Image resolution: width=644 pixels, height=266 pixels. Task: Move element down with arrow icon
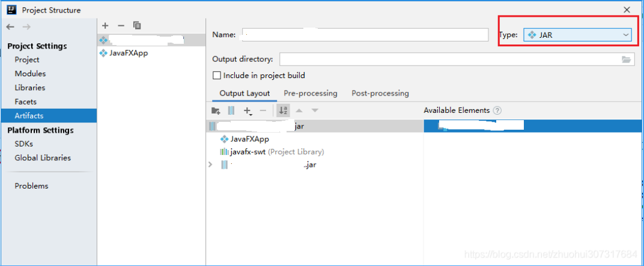(315, 110)
